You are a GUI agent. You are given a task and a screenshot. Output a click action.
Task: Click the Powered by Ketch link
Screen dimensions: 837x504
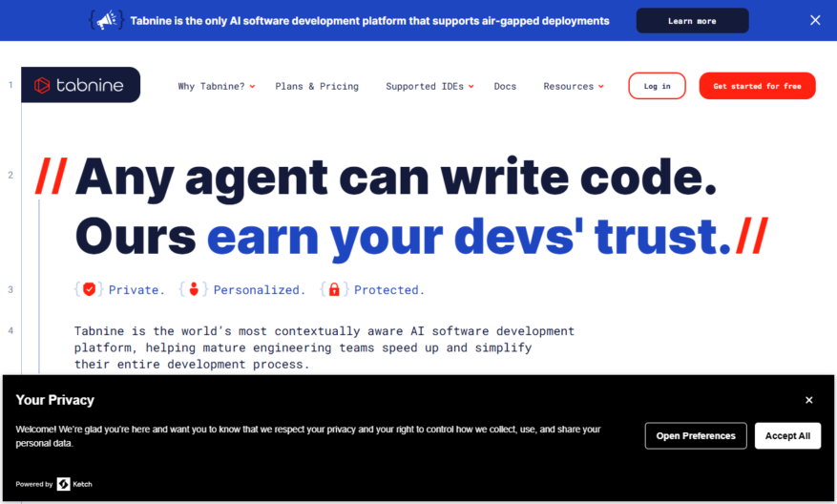pyautogui.click(x=53, y=484)
